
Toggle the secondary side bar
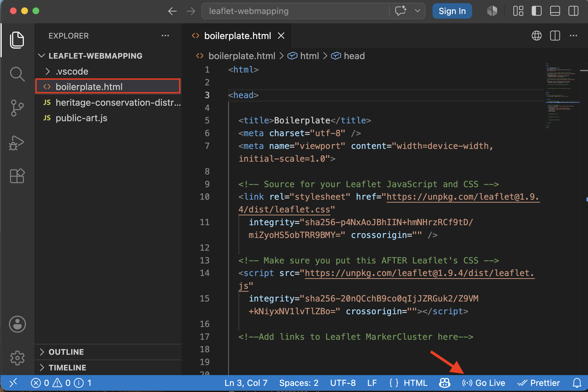click(x=573, y=11)
